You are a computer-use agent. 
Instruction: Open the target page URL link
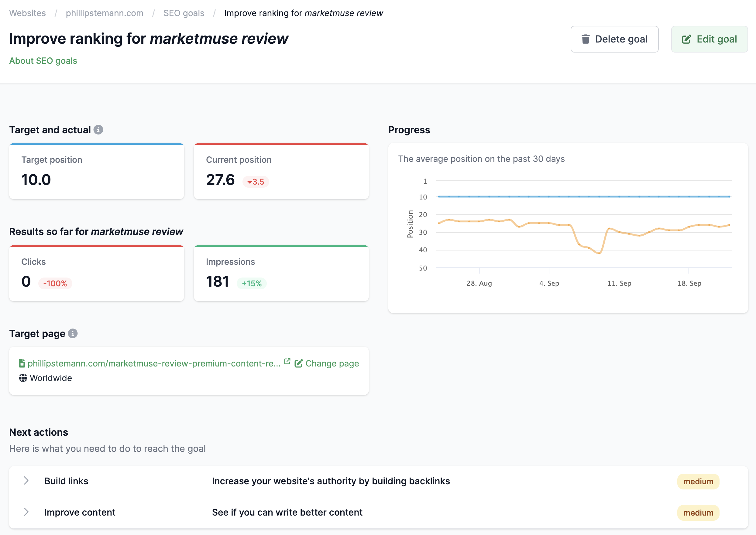[154, 363]
